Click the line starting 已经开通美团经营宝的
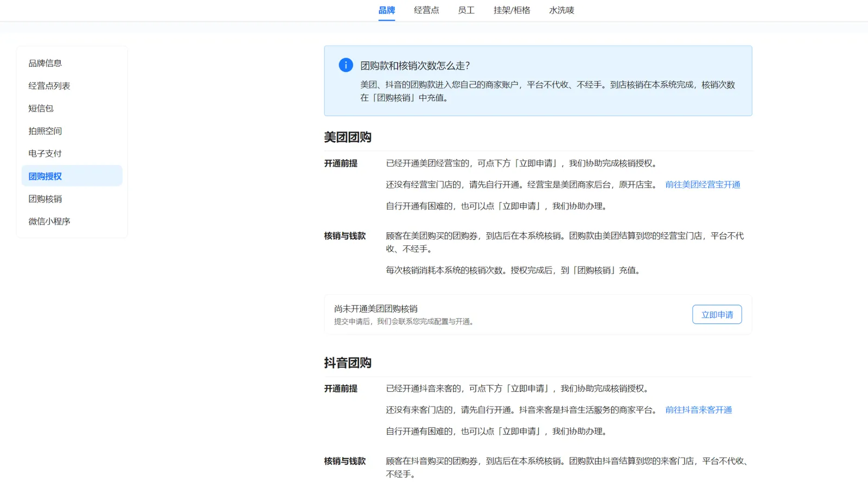Screen dimensions: 868x482 coord(522,163)
